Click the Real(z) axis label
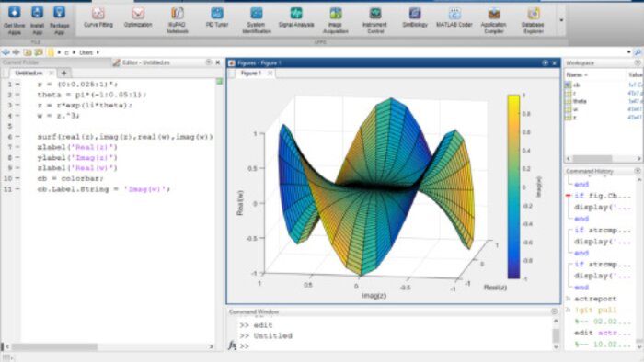The image size is (644, 362). tap(495, 288)
